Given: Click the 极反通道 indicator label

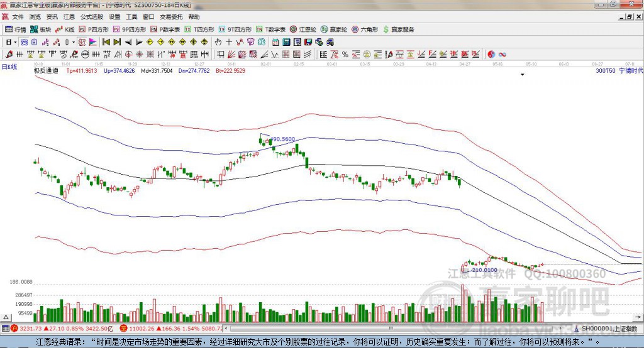Looking at the screenshot, I should (x=46, y=70).
